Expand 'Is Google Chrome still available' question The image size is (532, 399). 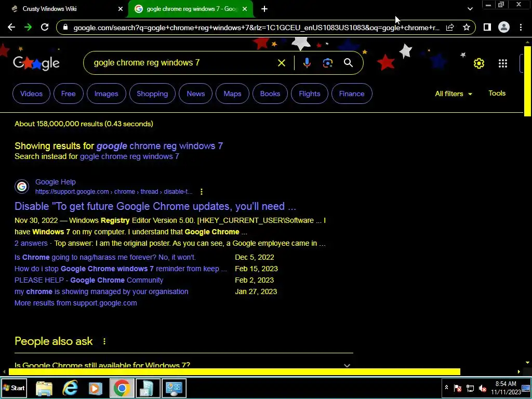point(183,365)
